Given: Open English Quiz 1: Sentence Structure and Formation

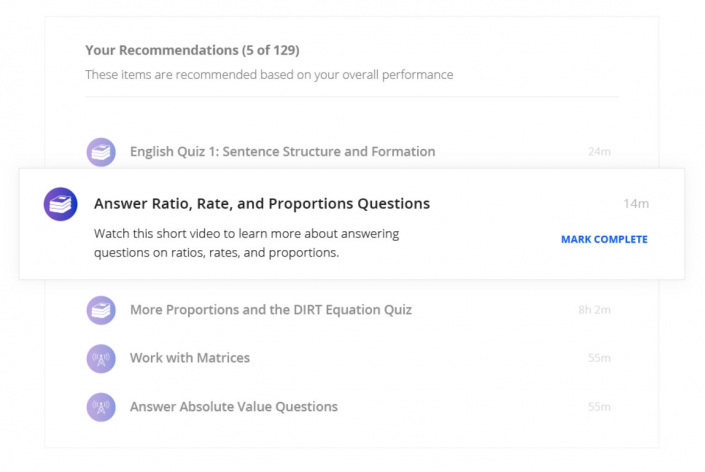Looking at the screenshot, I should pos(282,152).
